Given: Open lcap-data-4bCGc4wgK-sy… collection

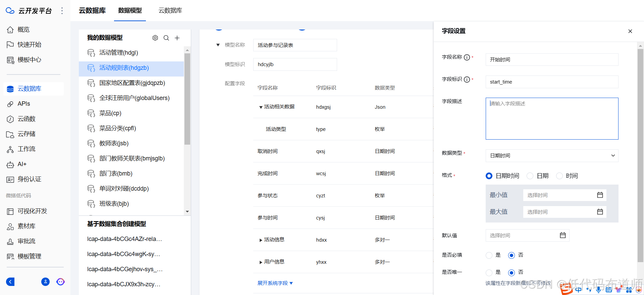Looking at the screenshot, I should tap(123, 254).
